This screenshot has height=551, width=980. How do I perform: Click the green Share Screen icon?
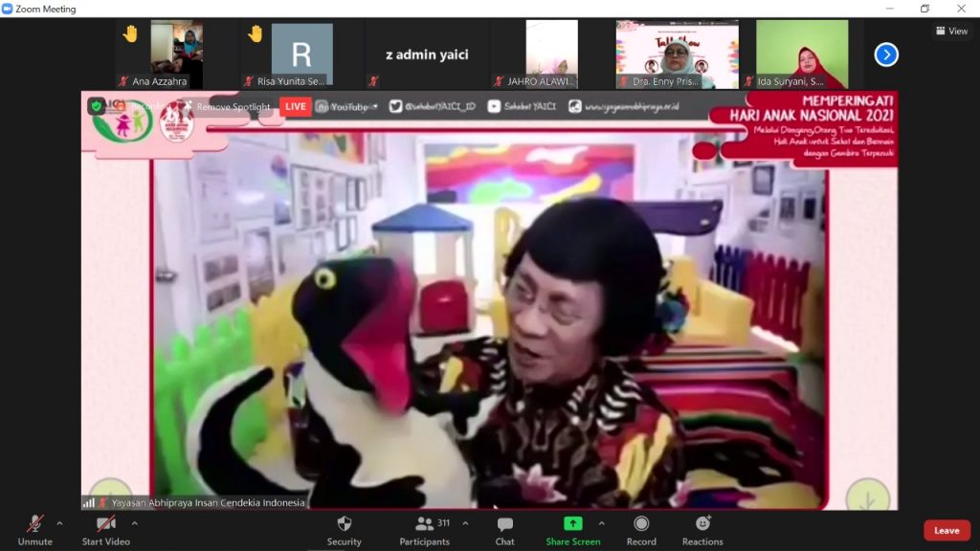pos(572,523)
